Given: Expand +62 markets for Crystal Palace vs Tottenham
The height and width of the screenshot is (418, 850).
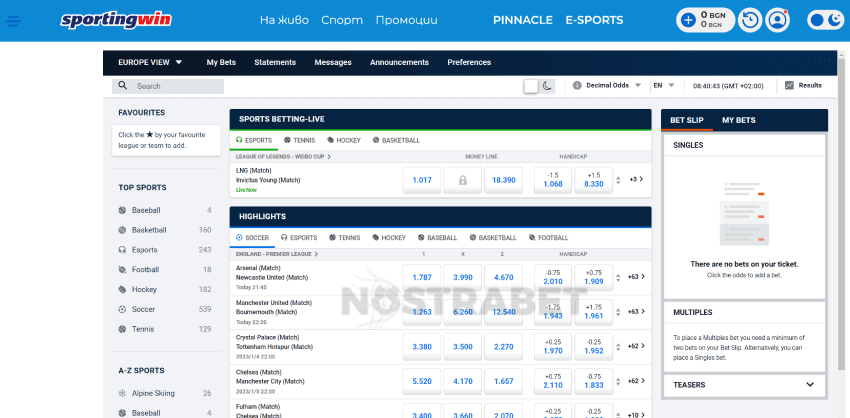Looking at the screenshot, I should [x=636, y=346].
